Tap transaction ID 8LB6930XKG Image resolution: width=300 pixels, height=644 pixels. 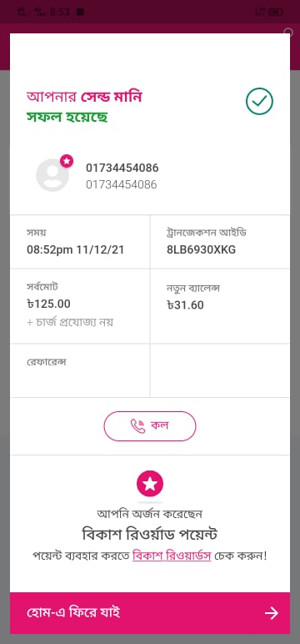[201, 249]
